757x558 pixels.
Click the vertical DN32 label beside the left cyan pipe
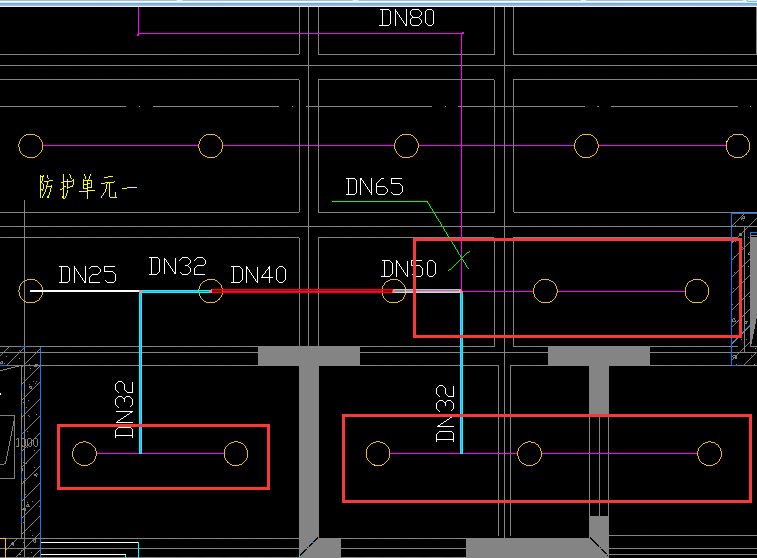(x=124, y=409)
